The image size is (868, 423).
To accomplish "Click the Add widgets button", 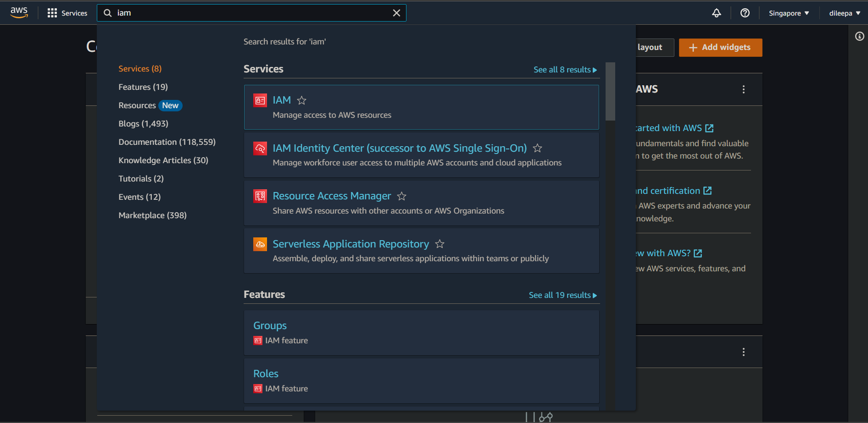I will tap(720, 48).
